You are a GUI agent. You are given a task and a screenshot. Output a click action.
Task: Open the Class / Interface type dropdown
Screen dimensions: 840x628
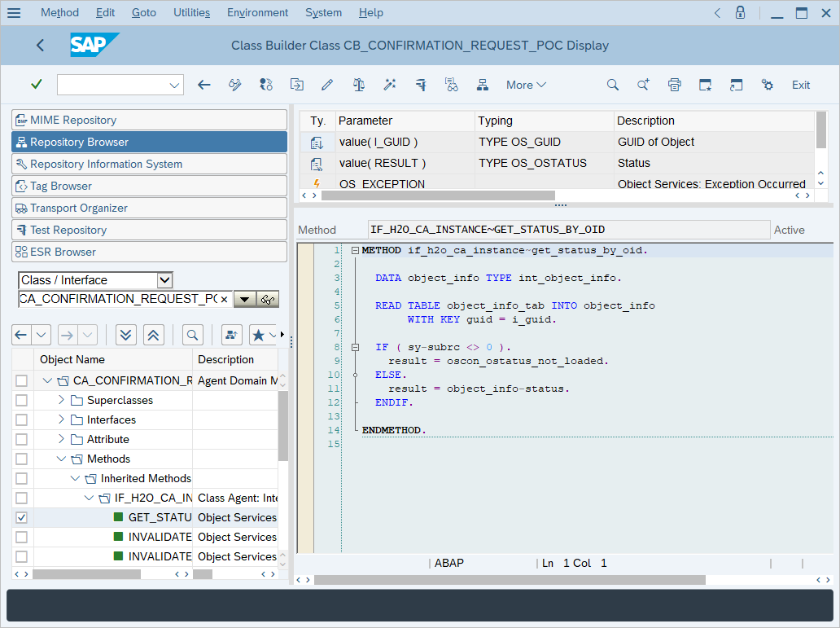(164, 279)
